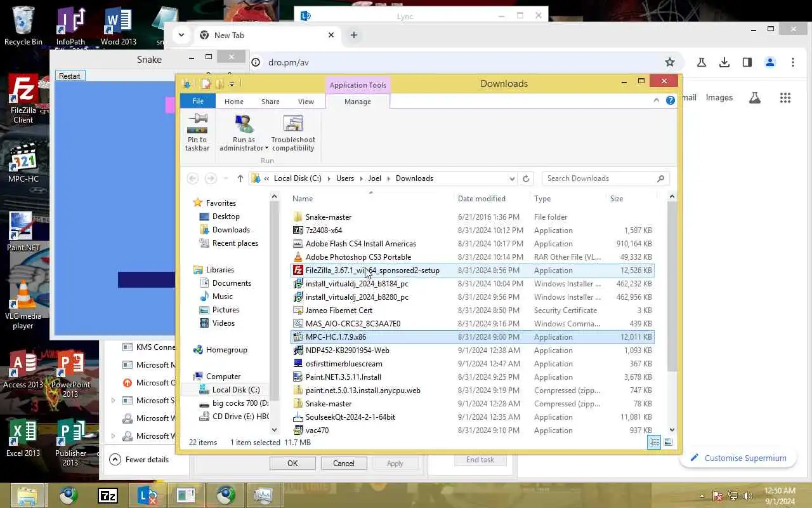This screenshot has width=812, height=508.
Task: Click volume speaker icon in system tray
Action: (748, 496)
